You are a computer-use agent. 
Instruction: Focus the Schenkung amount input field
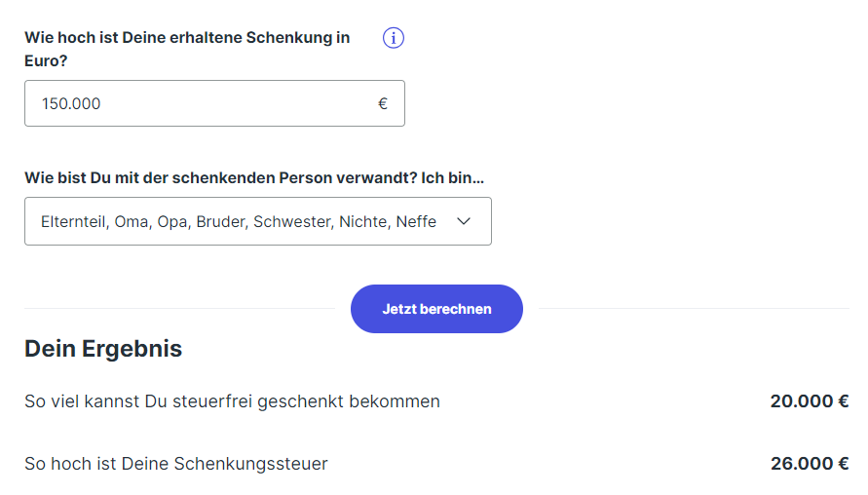coord(214,103)
